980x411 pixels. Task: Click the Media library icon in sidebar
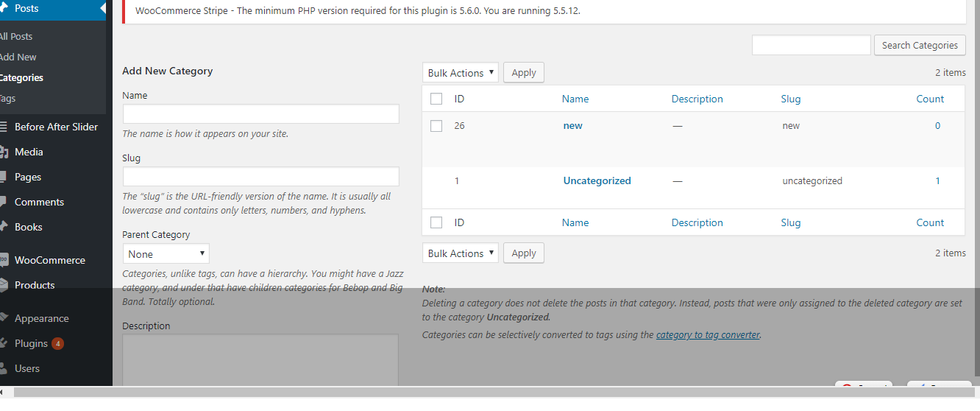[x=3, y=152]
